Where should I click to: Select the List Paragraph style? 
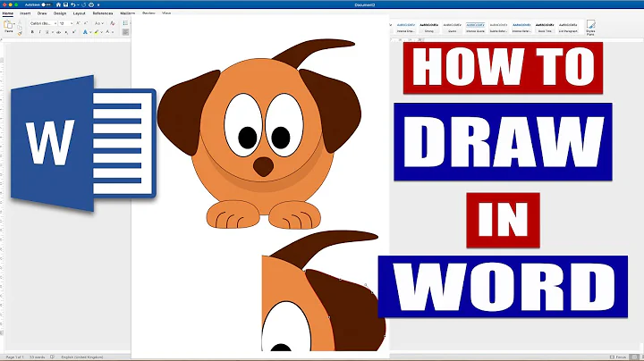[x=568, y=28]
